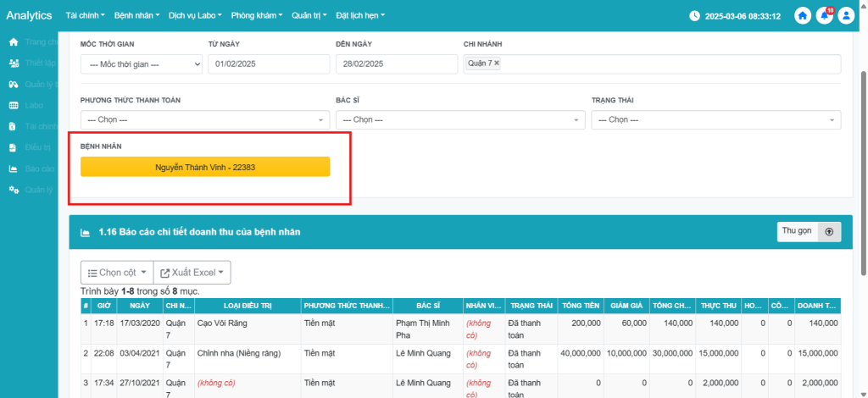Remove the Quận 7 branch tag

[x=497, y=64]
